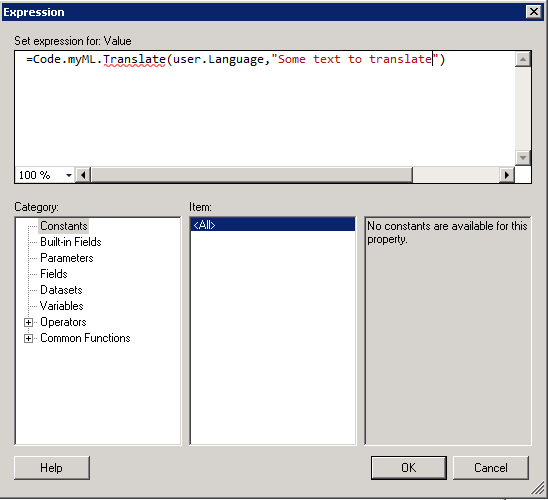Screen dimensions: 548x500
Task: Open the 100 % zoom dropdown
Action: point(69,175)
